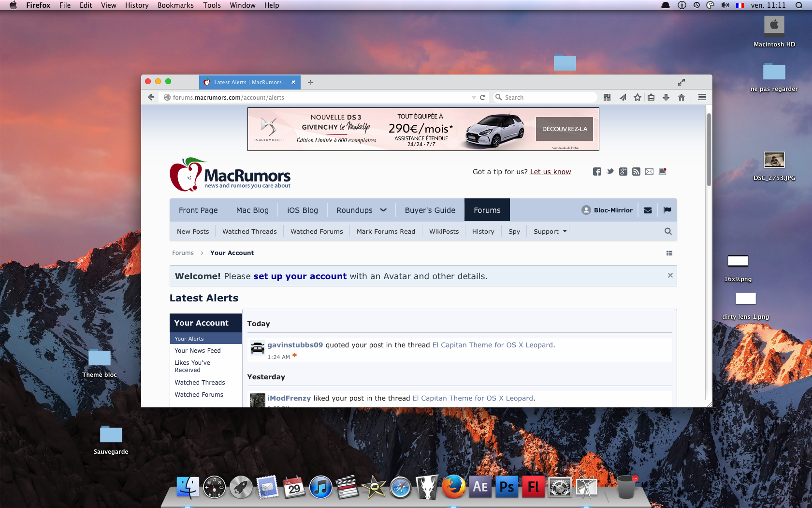Select the Sauvegarde desktop folder
The image size is (812, 508).
[111, 440]
